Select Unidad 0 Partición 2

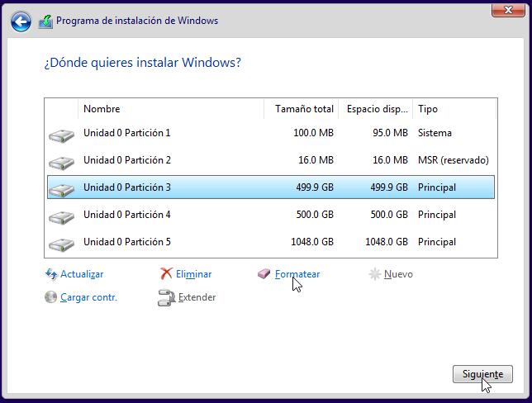click(271, 160)
